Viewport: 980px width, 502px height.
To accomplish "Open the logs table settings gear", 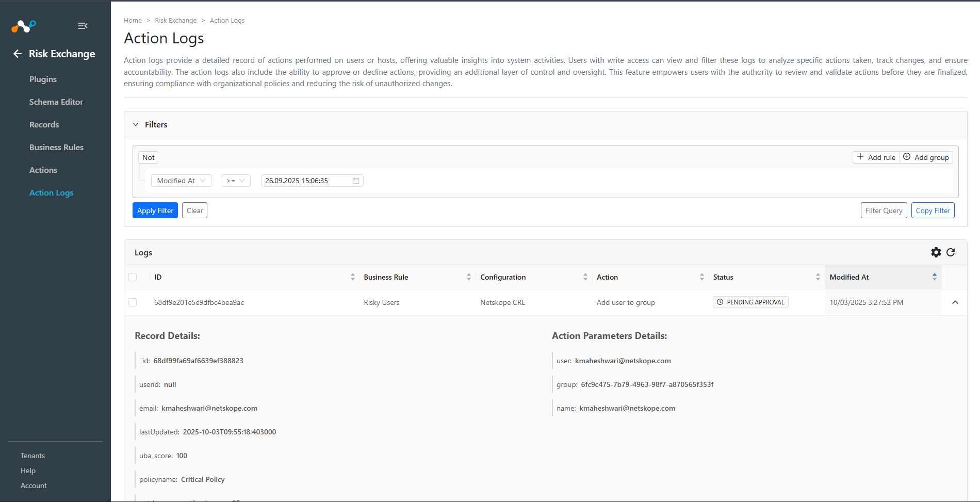I will click(936, 252).
